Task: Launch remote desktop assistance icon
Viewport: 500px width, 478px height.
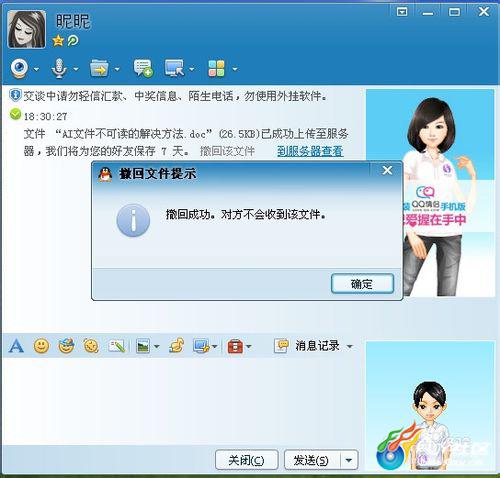Action: click(x=175, y=69)
